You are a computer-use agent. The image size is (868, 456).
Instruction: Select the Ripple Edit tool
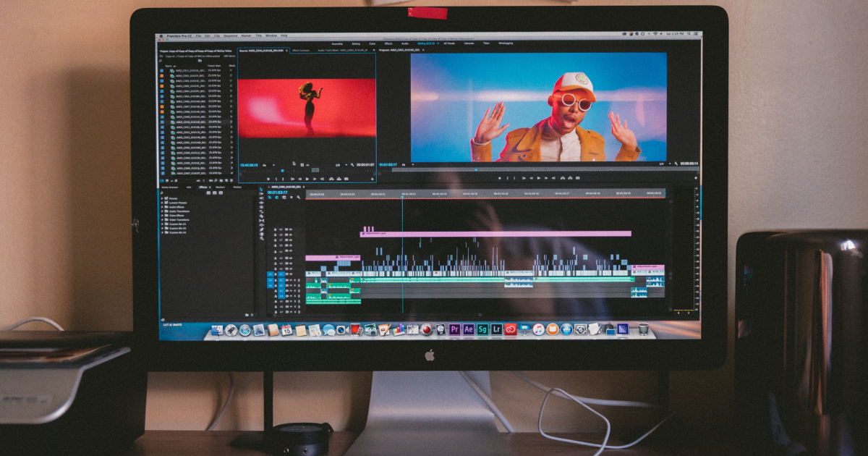click(x=261, y=202)
